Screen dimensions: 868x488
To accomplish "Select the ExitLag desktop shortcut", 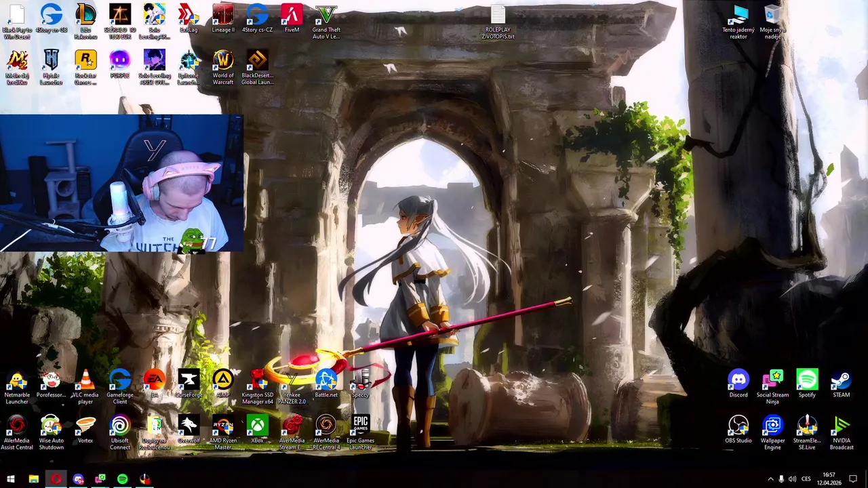I will tap(189, 19).
